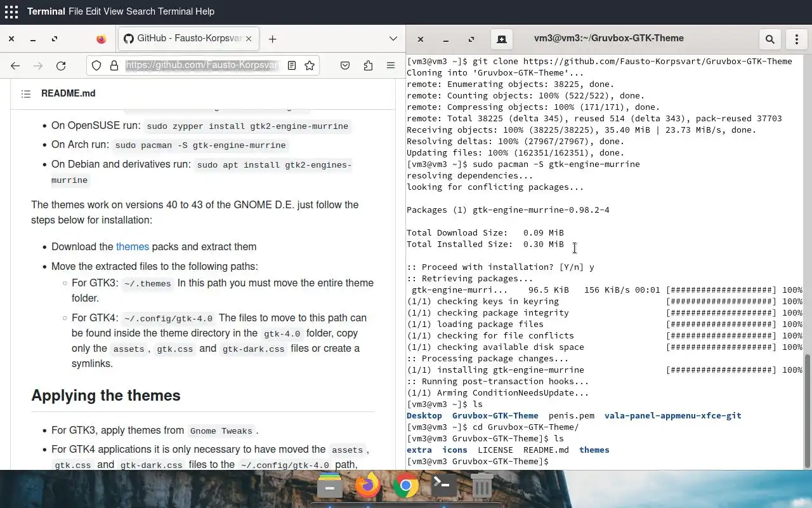The image size is (812, 508).
Task: Close the GitHub tab with its x
Action: pos(249,39)
